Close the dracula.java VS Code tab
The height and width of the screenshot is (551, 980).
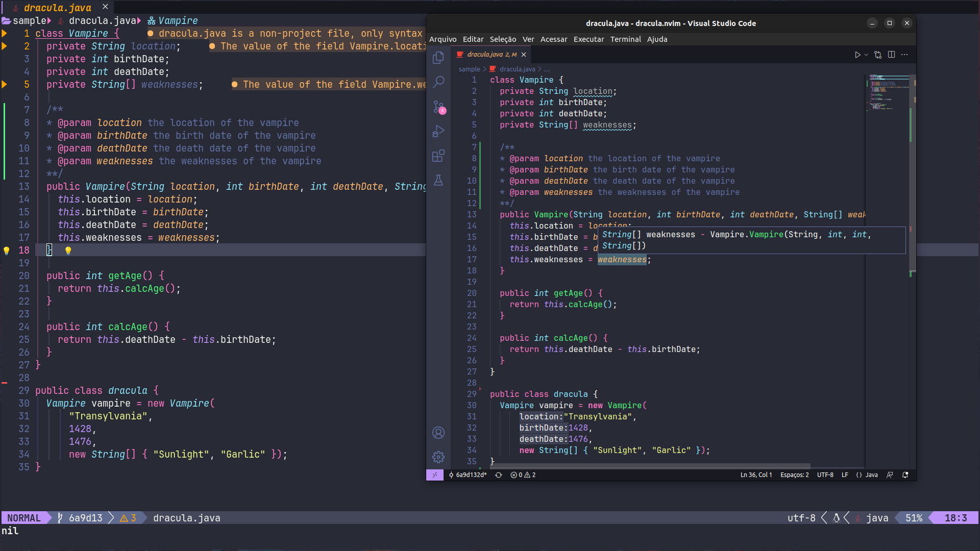524,55
